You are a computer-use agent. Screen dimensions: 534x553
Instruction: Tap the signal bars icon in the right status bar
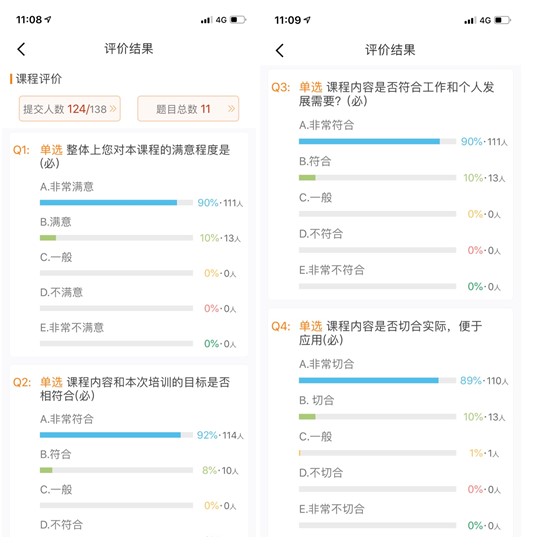469,20
